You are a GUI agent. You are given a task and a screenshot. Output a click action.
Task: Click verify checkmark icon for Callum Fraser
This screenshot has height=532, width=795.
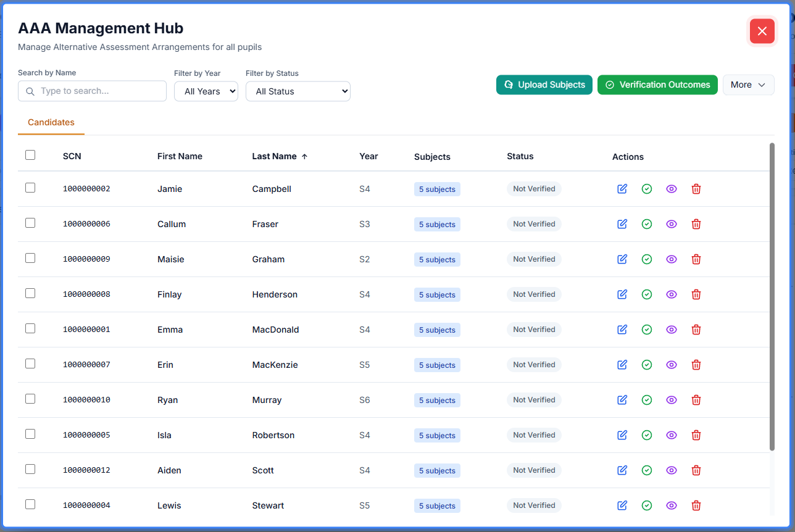[647, 224]
